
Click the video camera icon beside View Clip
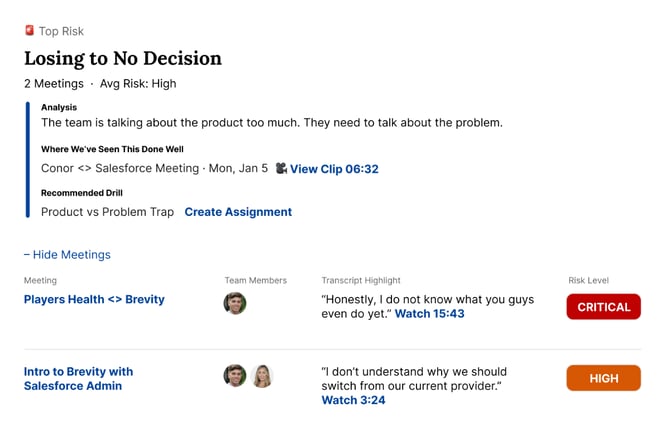(281, 169)
